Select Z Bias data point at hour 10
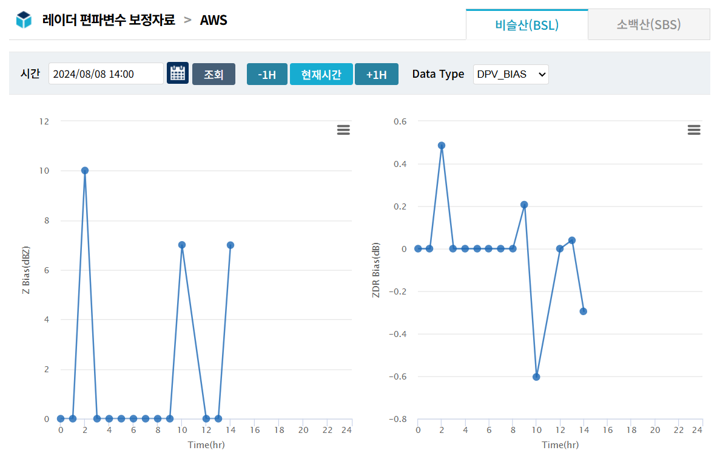 click(182, 245)
